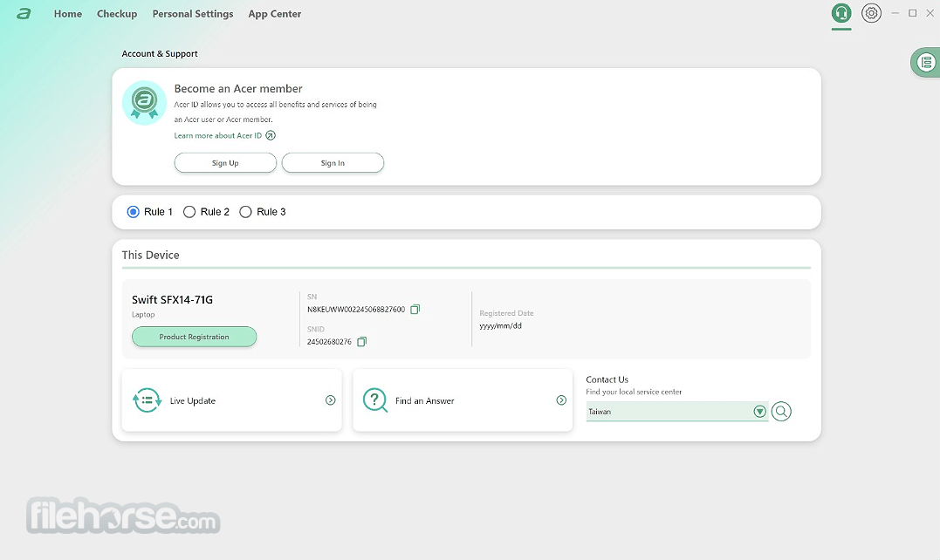Image resolution: width=940 pixels, height=560 pixels.
Task: Minimize the window
Action: pyautogui.click(x=895, y=13)
